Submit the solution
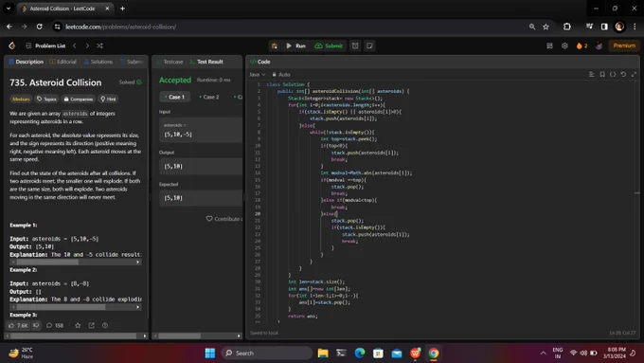This screenshot has height=363, width=644. tap(329, 45)
